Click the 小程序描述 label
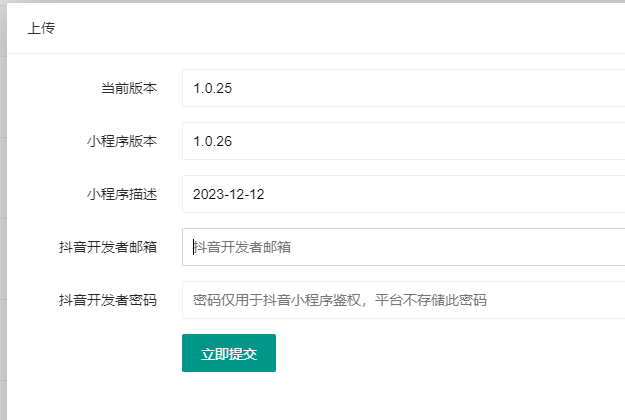Image resolution: width=625 pixels, height=420 pixels. (122, 194)
